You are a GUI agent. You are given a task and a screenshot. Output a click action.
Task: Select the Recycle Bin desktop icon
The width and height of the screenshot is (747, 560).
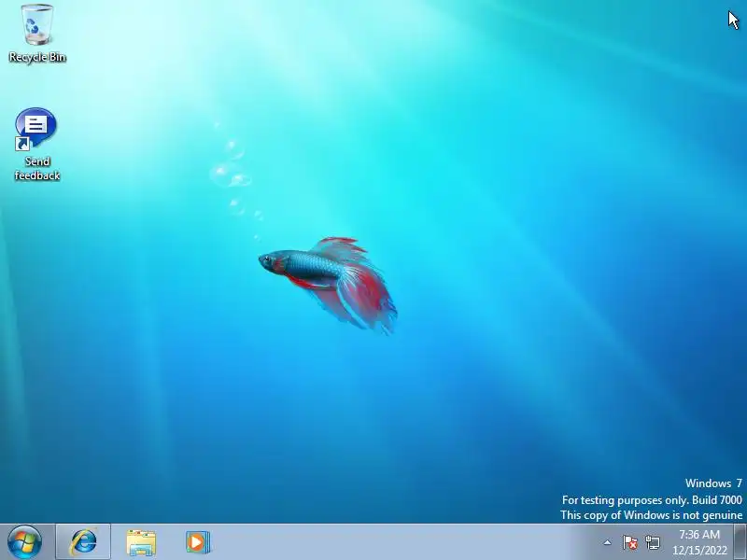pyautogui.click(x=37, y=34)
